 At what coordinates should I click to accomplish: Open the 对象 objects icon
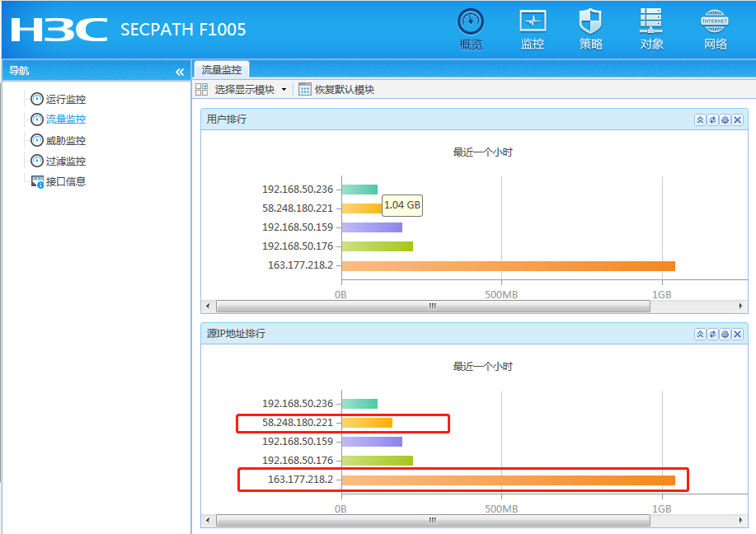(x=651, y=29)
